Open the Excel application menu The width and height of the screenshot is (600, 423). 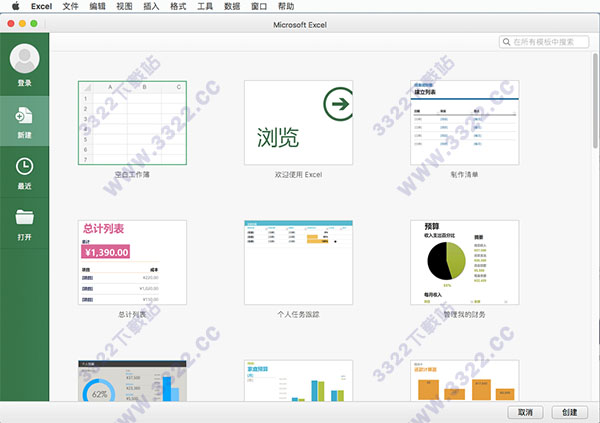(x=41, y=6)
